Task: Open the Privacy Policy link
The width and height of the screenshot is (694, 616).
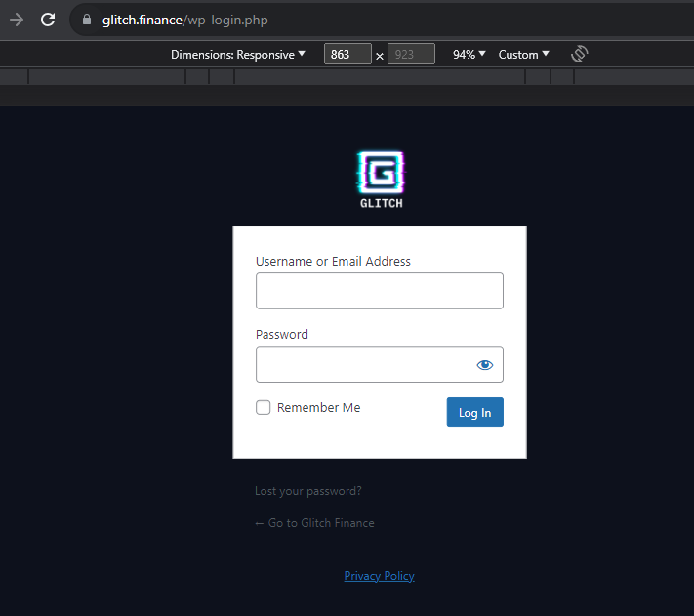Action: (380, 576)
